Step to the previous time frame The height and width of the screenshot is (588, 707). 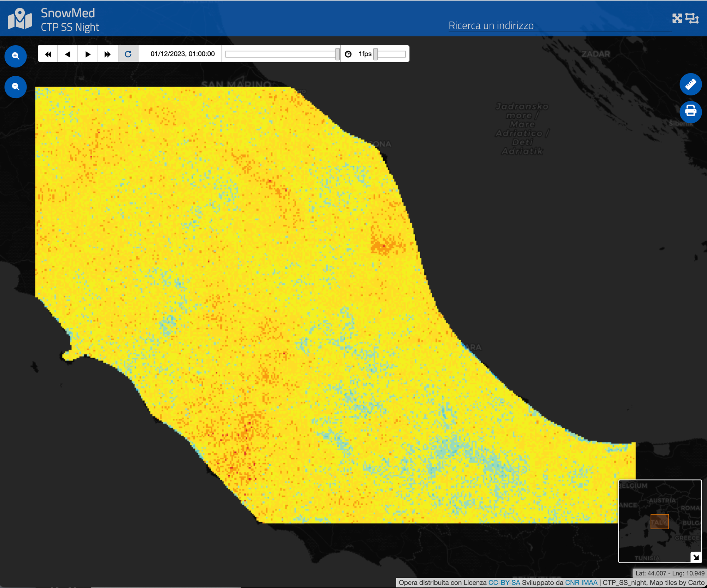point(68,54)
